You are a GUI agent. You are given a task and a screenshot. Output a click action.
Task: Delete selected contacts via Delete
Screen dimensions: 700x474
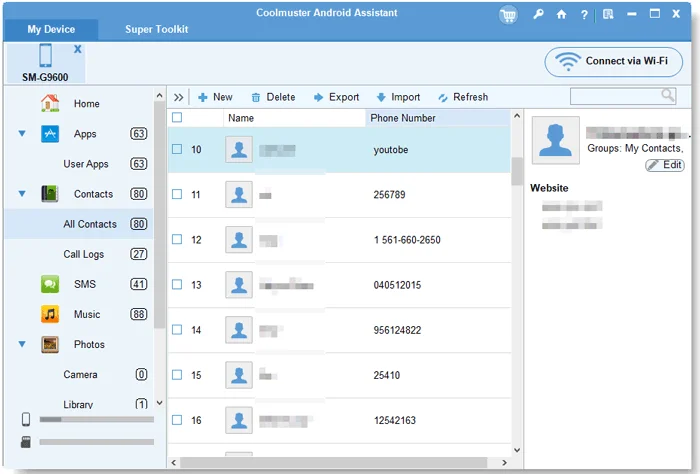pyautogui.click(x=273, y=97)
